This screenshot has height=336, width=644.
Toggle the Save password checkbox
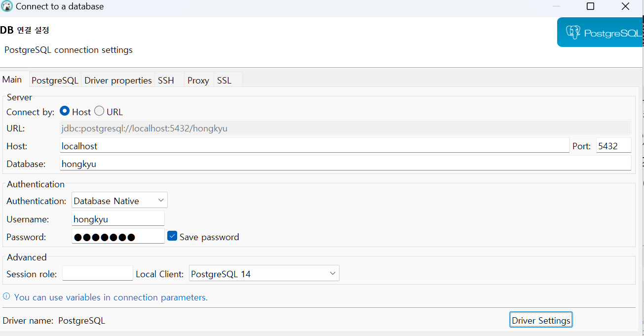click(x=172, y=236)
